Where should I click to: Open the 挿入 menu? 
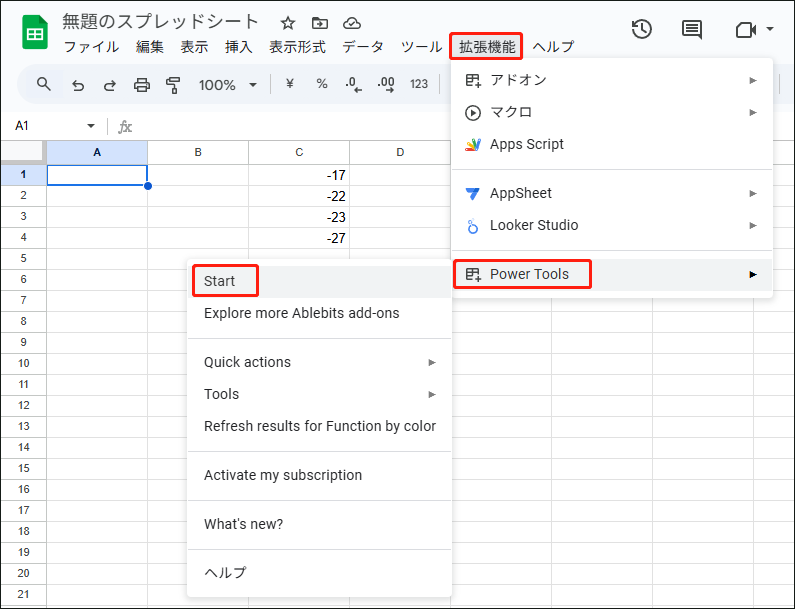pos(238,47)
